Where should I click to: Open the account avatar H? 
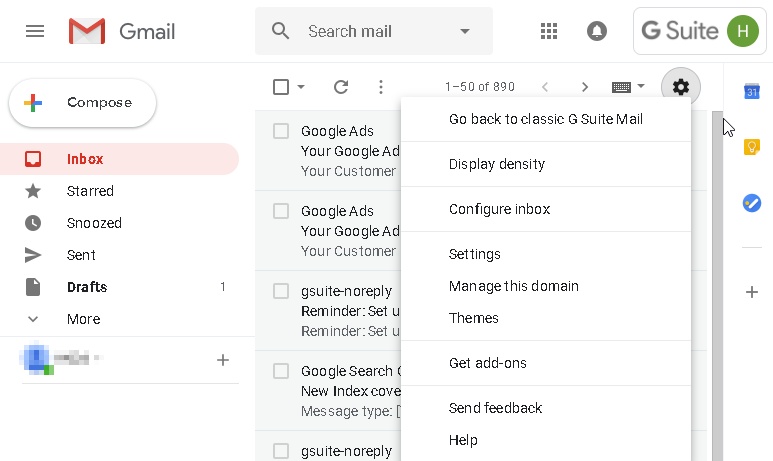click(x=742, y=31)
